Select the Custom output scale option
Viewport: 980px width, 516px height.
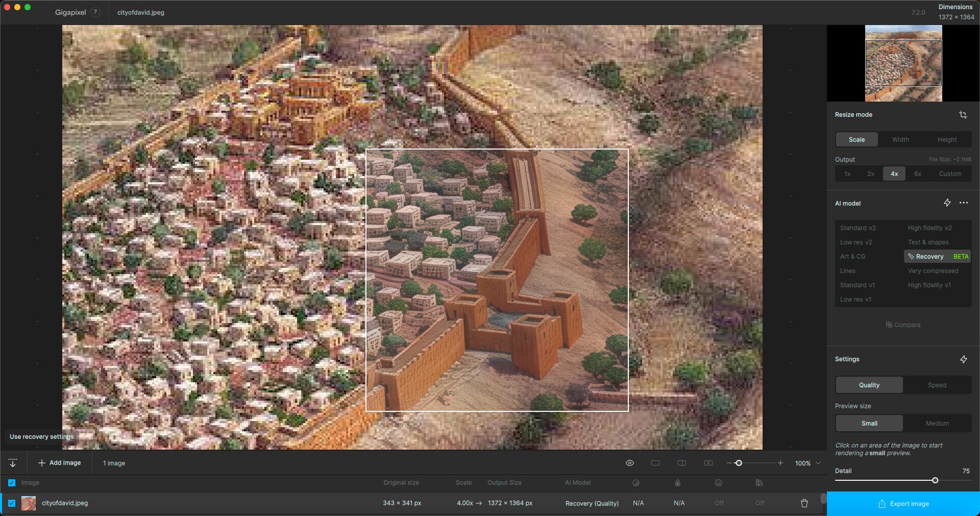[950, 174]
